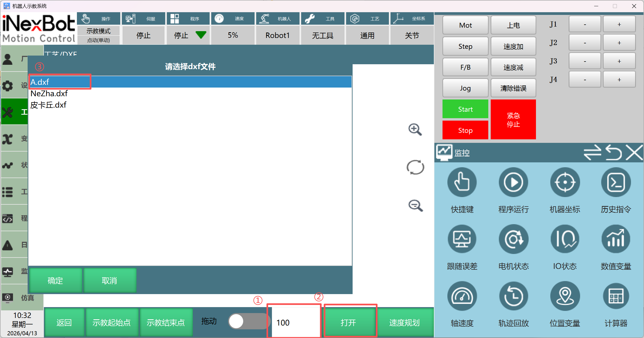
Task: Click the zoom out magnifier icon
Action: click(415, 206)
